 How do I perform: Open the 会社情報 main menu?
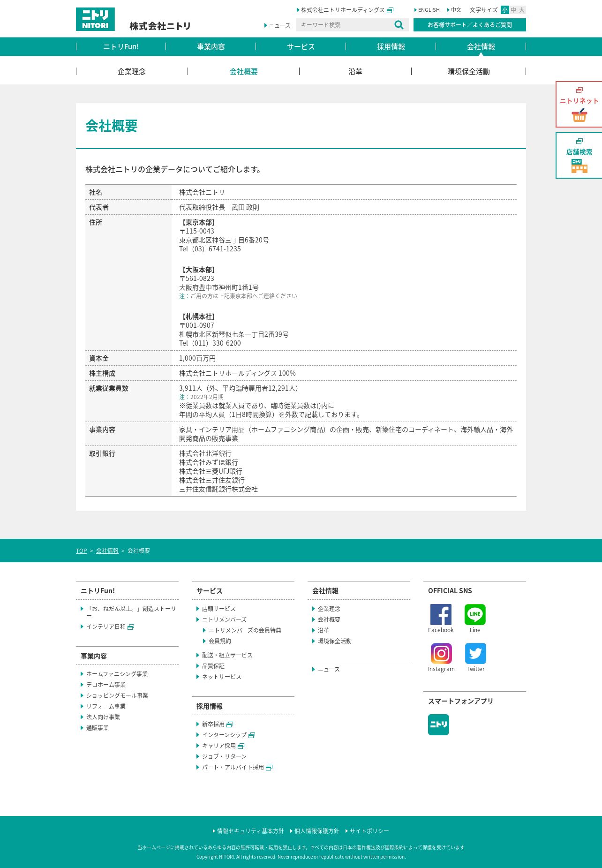click(x=481, y=46)
